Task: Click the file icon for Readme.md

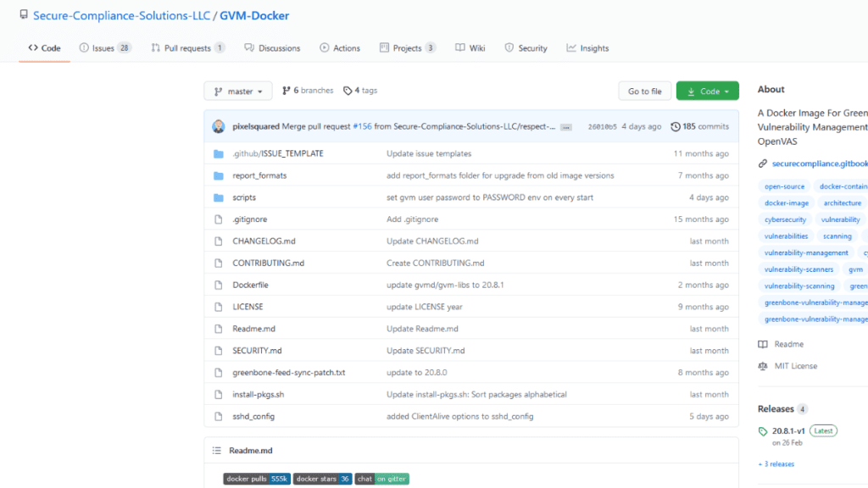Action: pyautogui.click(x=219, y=329)
